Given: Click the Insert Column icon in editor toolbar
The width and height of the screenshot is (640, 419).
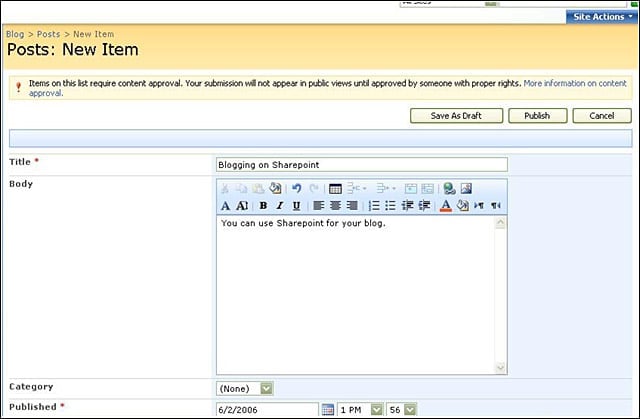Looking at the screenshot, I should coord(386,188).
